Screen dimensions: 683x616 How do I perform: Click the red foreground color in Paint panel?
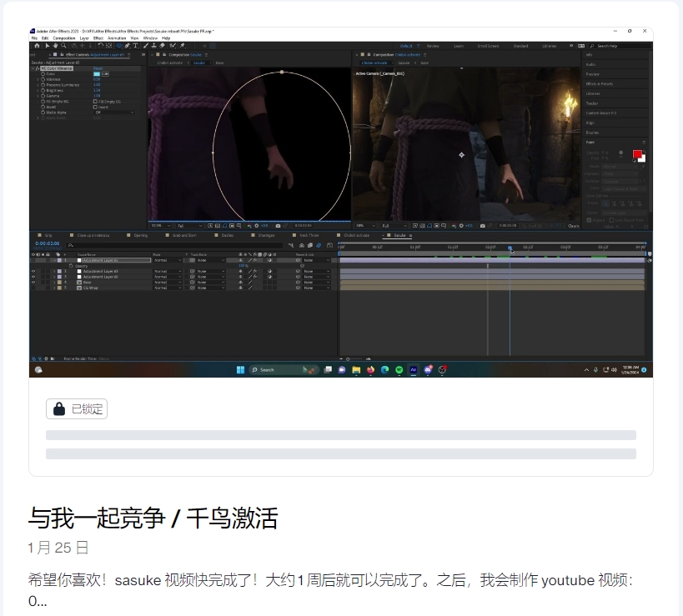click(x=637, y=154)
